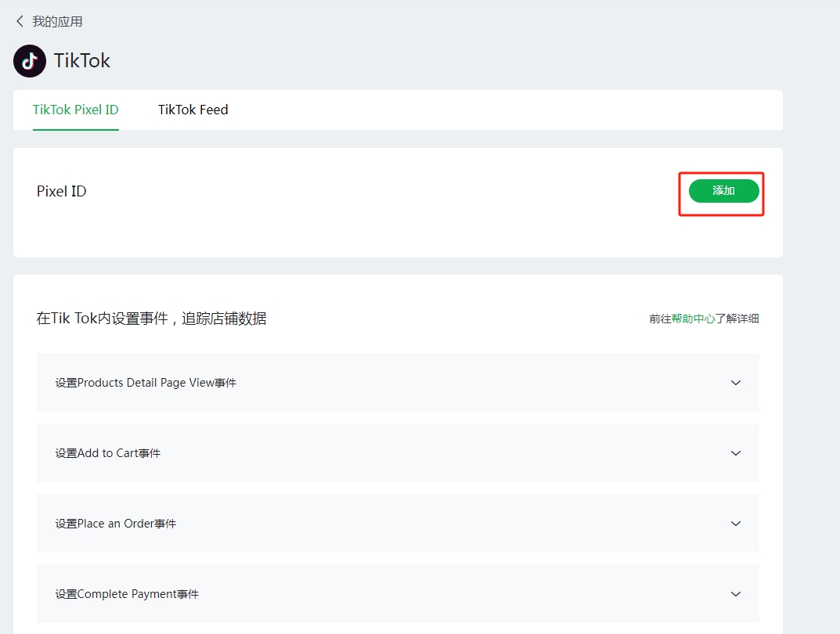Go back using the left arrow icon

click(x=20, y=21)
